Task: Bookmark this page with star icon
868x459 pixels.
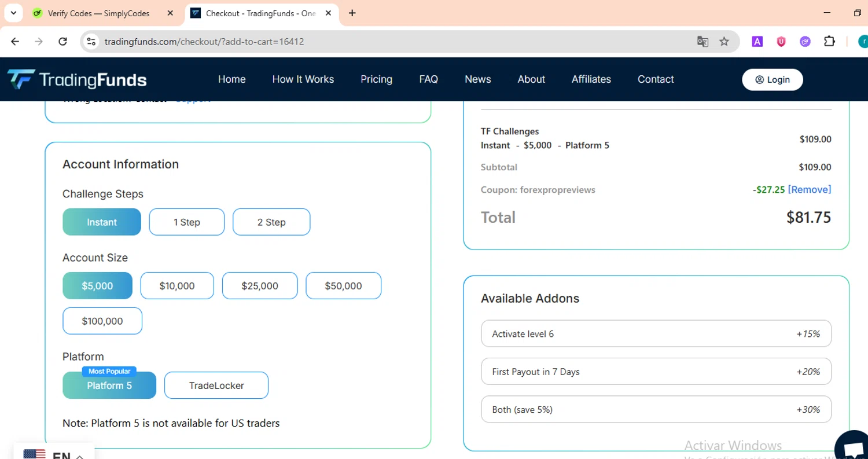Action: pos(724,42)
